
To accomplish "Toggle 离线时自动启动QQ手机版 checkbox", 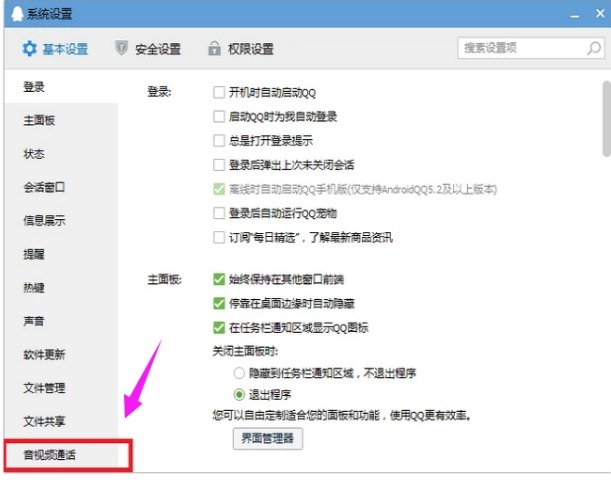I will tap(219, 189).
